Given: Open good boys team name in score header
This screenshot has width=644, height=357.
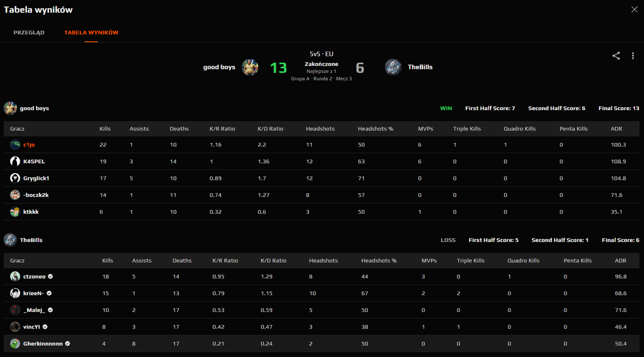Looking at the screenshot, I should (x=219, y=67).
